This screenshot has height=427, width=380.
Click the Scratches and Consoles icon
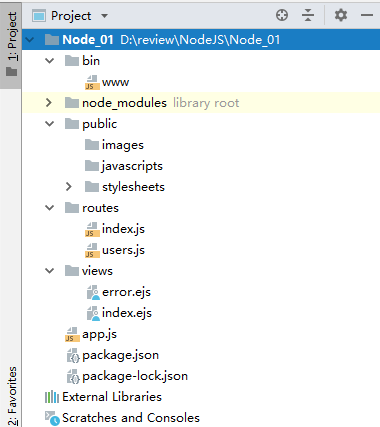52,418
